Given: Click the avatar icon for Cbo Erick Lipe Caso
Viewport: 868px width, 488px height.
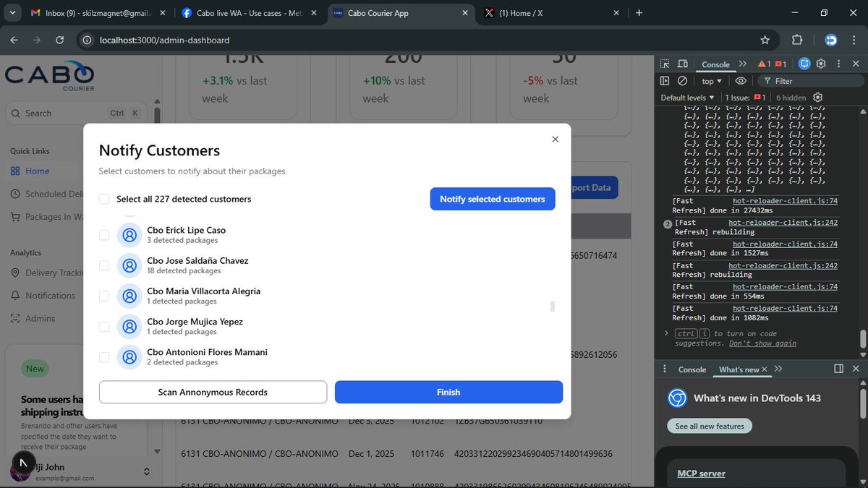Looking at the screenshot, I should (129, 235).
